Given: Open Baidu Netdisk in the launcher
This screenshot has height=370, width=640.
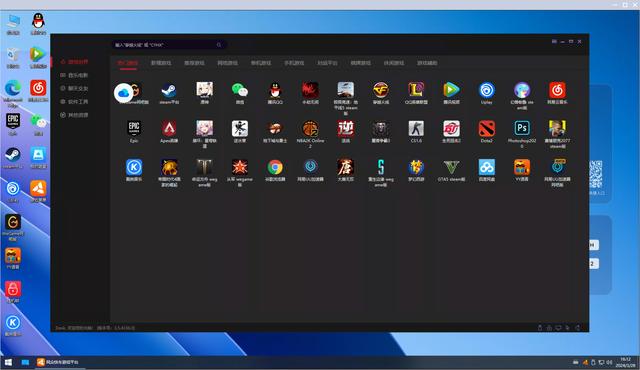Looking at the screenshot, I should pyautogui.click(x=487, y=167).
